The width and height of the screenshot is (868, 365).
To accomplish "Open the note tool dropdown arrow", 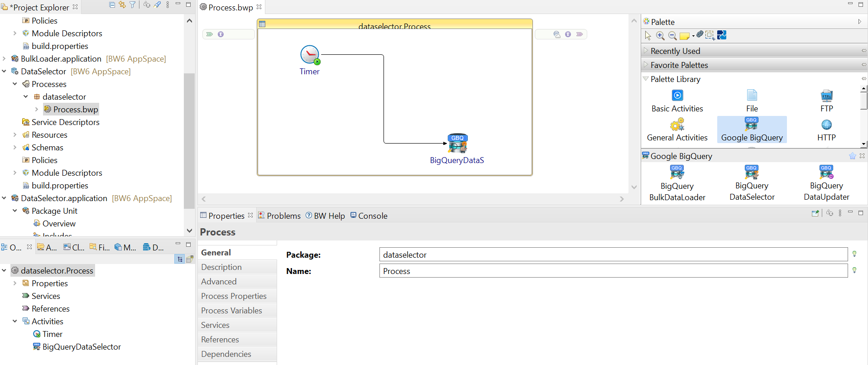I will tap(693, 36).
